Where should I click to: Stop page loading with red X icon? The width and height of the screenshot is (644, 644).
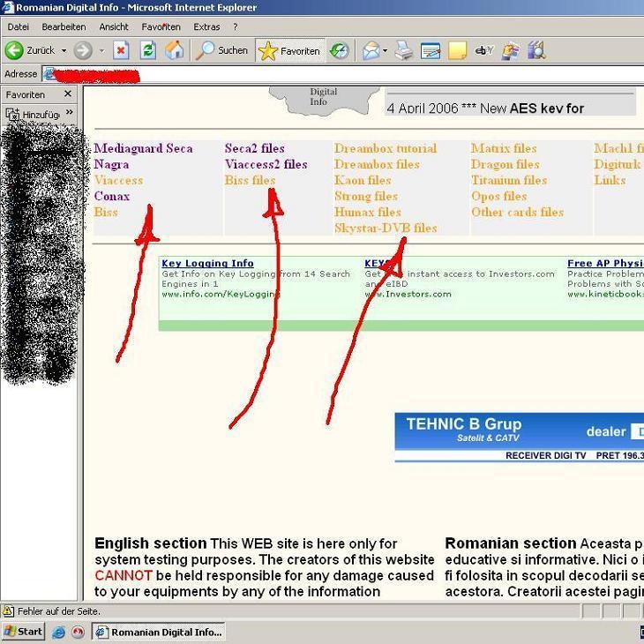click(121, 50)
